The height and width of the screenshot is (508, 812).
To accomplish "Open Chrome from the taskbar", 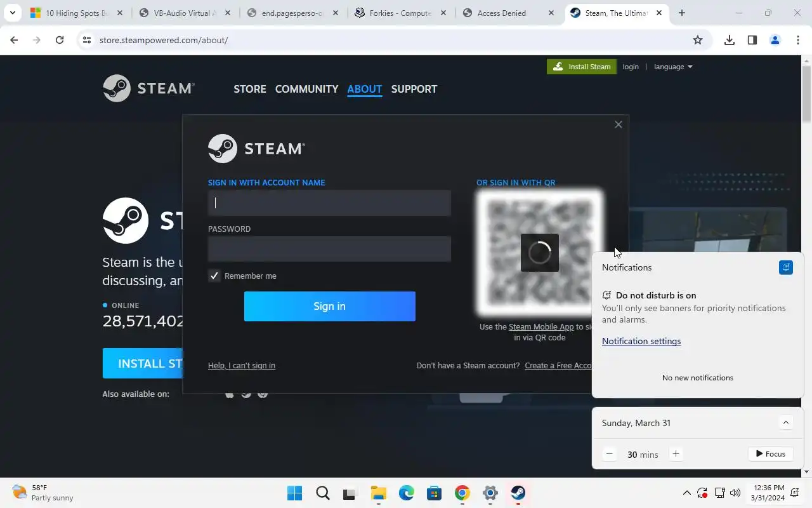I will click(462, 493).
